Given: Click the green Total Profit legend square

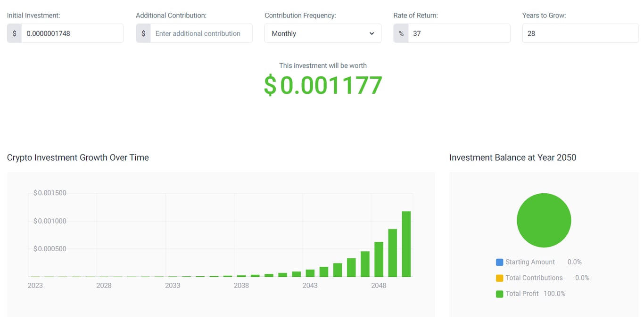Looking at the screenshot, I should coord(499,293).
